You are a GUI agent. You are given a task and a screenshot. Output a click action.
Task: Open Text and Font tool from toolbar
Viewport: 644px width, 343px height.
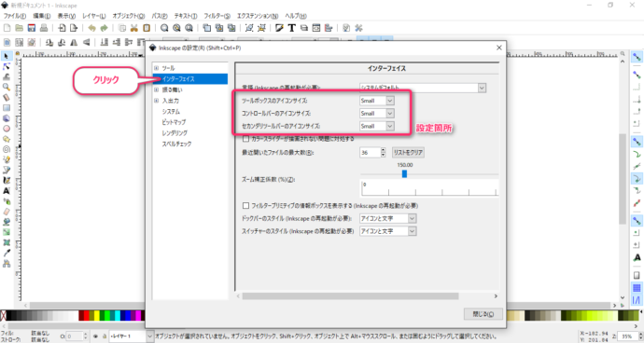291,28
